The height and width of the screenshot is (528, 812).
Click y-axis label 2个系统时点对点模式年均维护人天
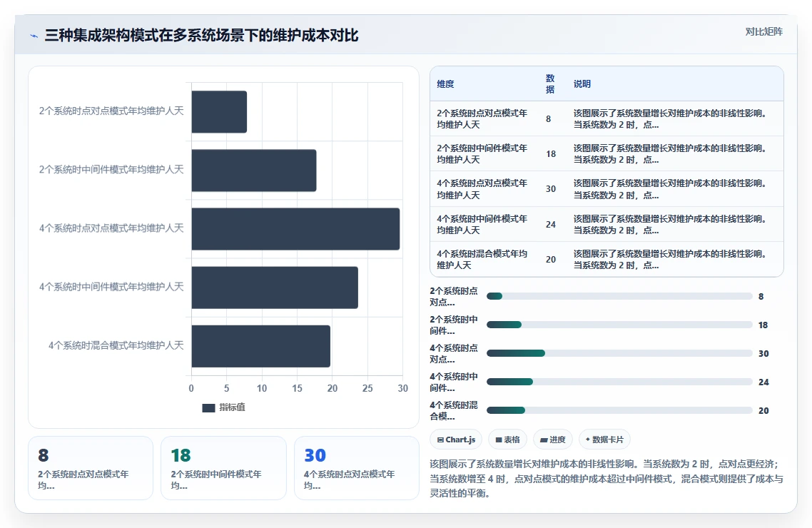tap(111, 111)
